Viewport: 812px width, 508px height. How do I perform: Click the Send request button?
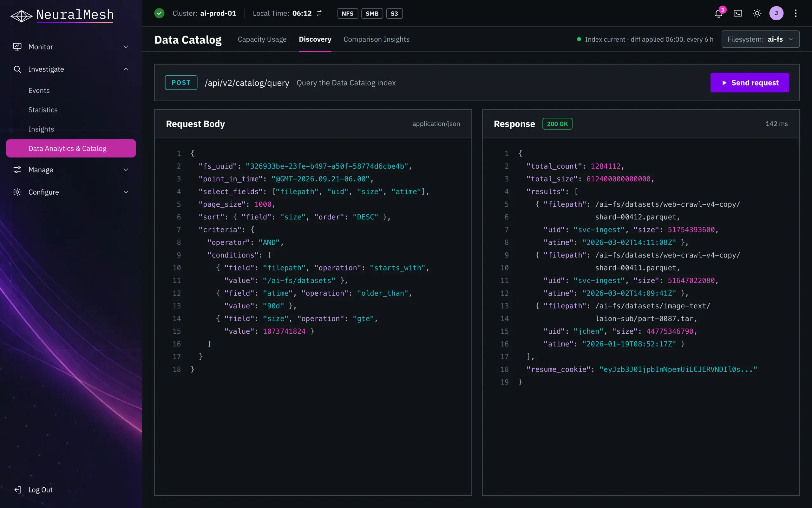[749, 83]
